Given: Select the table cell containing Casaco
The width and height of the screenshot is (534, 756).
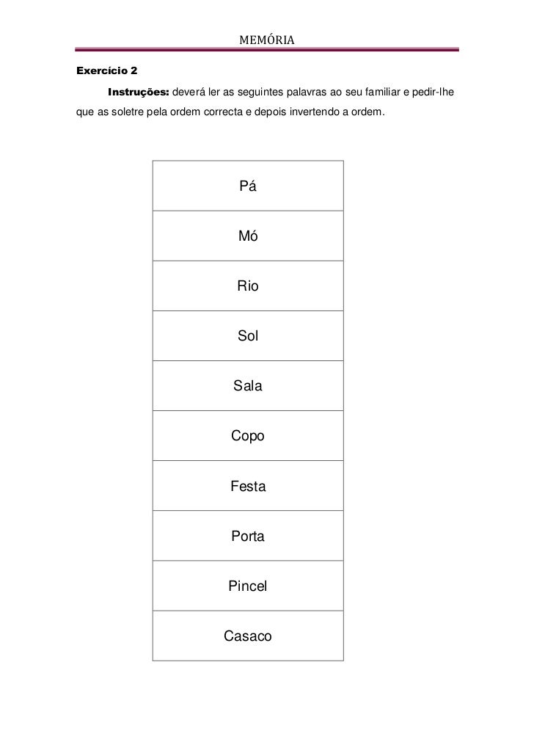Looking at the screenshot, I should (248, 636).
